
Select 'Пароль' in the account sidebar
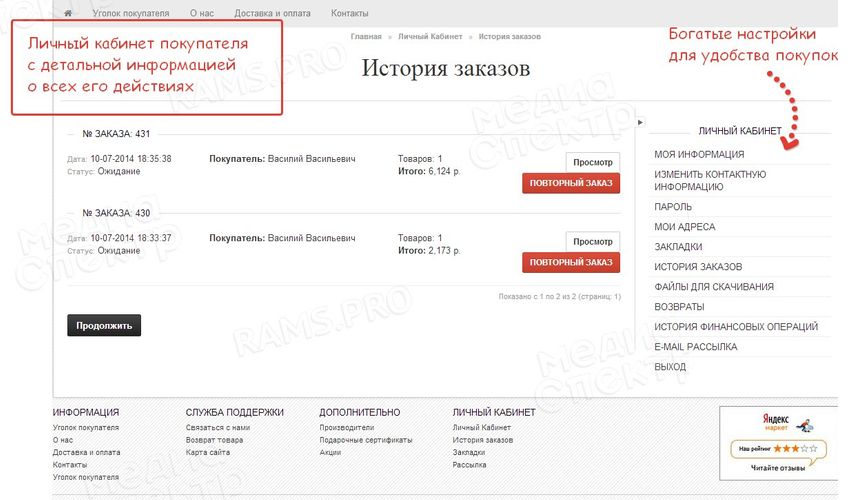tap(673, 207)
